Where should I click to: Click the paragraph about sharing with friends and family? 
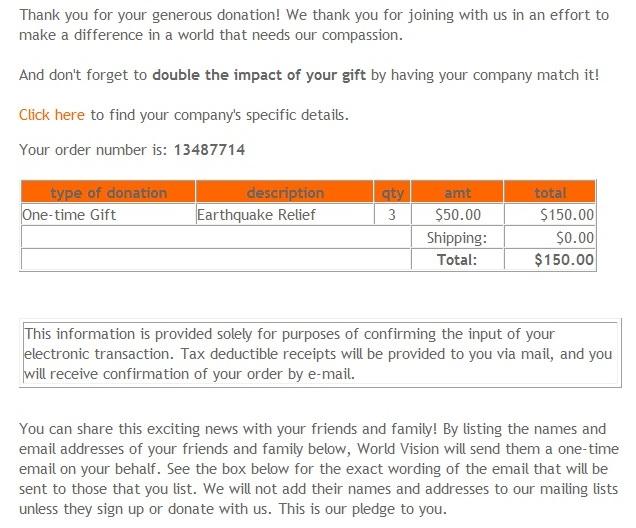tap(319, 469)
